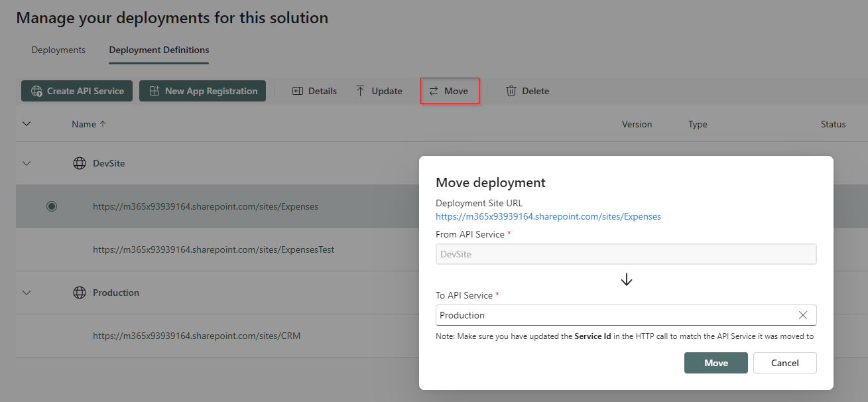This screenshot has width=868, height=402.
Task: Switch to the Deployments tab
Action: click(x=58, y=50)
